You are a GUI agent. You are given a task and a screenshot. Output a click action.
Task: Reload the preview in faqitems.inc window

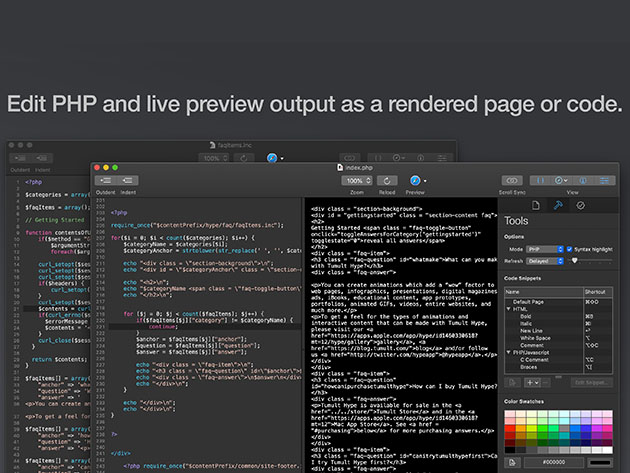coord(243,158)
